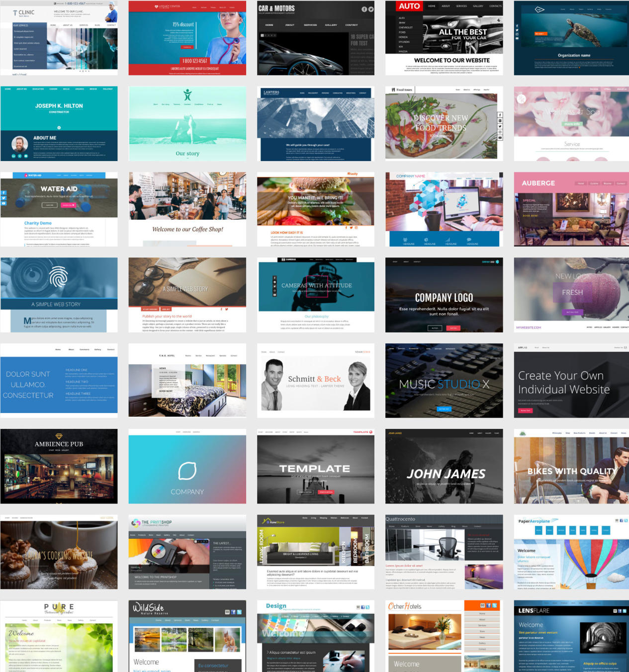629x672 pixels.
Task: Open the PaperAeroplane balloon template
Action: point(572,552)
